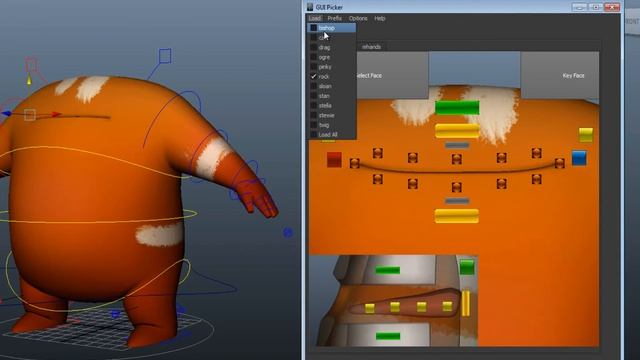The width and height of the screenshot is (640, 360).
Task: Switch to the mhands tab
Action: coord(371,47)
